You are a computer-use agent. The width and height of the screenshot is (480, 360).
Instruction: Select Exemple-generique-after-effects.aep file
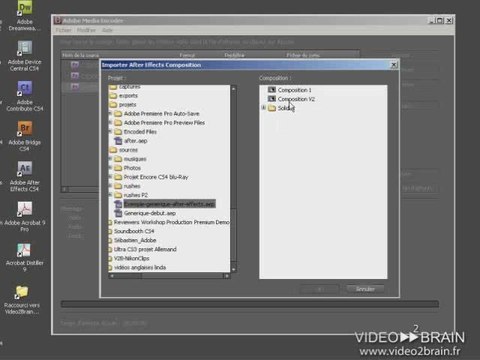coord(169,204)
